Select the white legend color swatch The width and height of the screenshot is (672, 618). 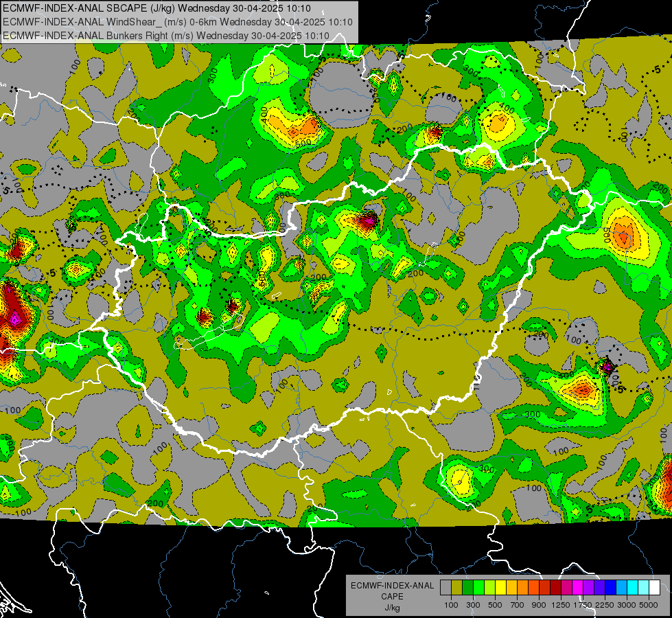point(655,587)
